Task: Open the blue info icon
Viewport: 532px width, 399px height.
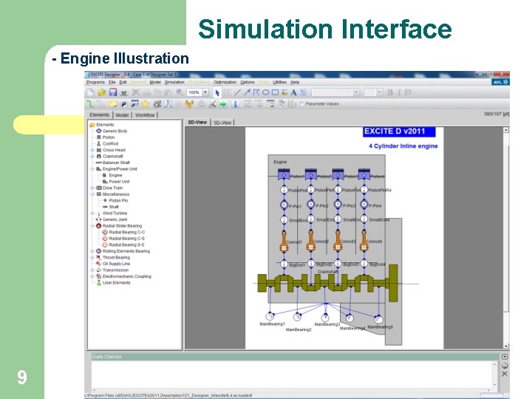Action: pyautogui.click(x=235, y=104)
